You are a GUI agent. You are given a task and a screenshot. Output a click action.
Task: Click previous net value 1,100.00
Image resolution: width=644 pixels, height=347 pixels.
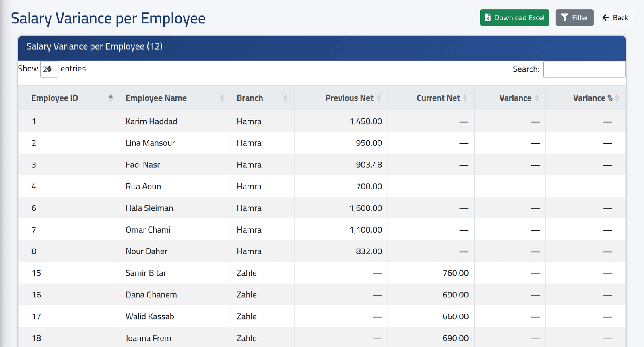(x=366, y=230)
